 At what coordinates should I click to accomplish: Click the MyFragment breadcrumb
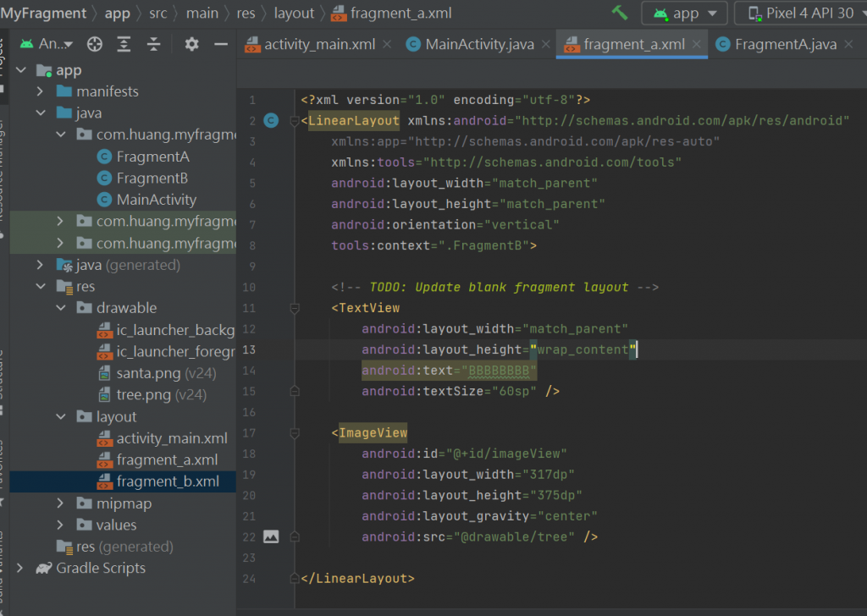[43, 13]
